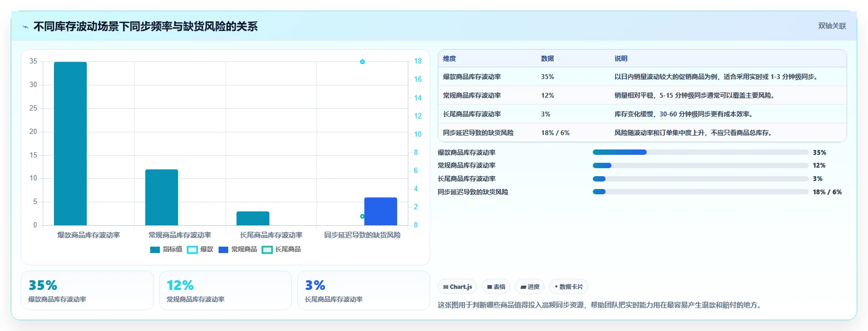Click the 35% cell in table
This screenshot has height=331, width=868.
[x=547, y=77]
